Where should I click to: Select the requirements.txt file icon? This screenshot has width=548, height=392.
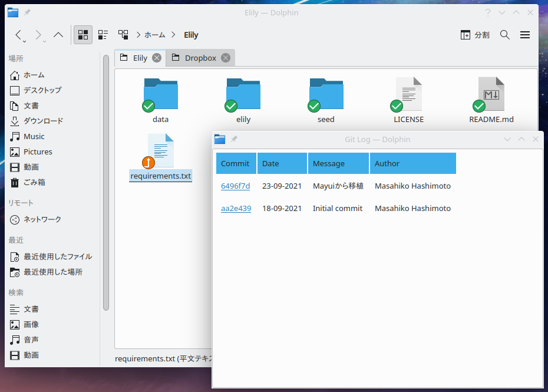click(x=160, y=150)
